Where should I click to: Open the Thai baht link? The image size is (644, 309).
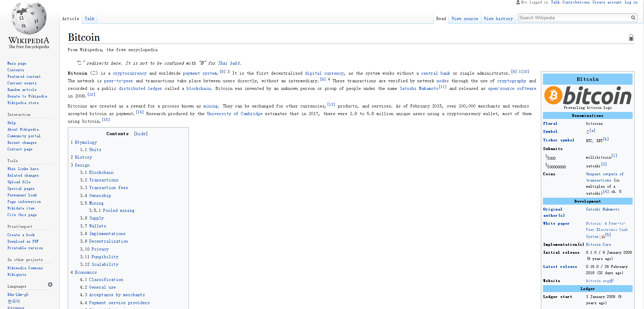pyautogui.click(x=229, y=63)
